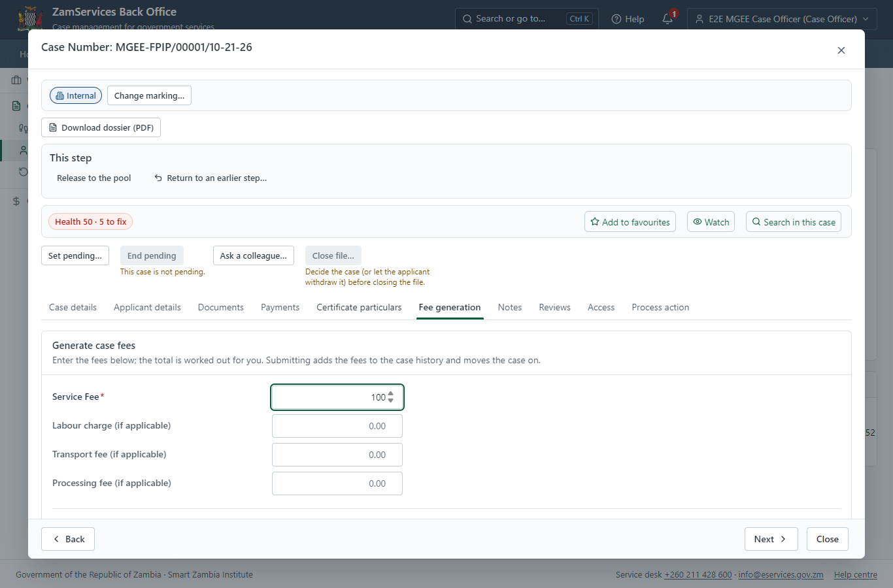Open Change marking options
This screenshot has height=588, width=893.
point(149,95)
